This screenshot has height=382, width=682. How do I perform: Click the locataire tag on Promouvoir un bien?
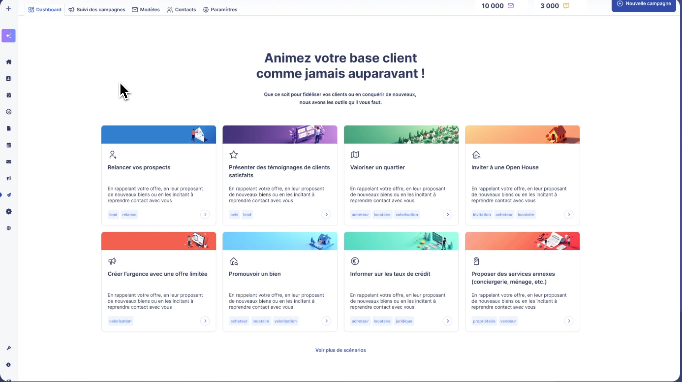261,321
